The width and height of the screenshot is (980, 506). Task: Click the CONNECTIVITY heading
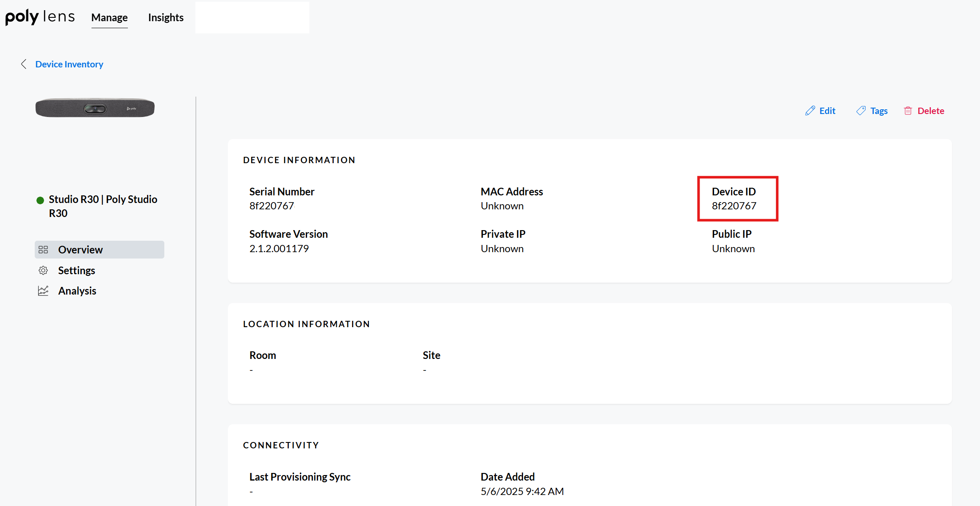point(281,445)
